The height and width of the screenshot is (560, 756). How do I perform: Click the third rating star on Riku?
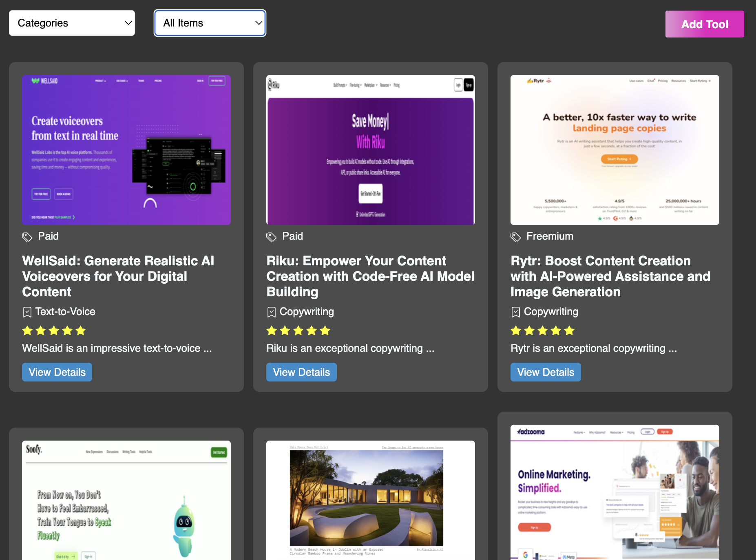(x=298, y=331)
